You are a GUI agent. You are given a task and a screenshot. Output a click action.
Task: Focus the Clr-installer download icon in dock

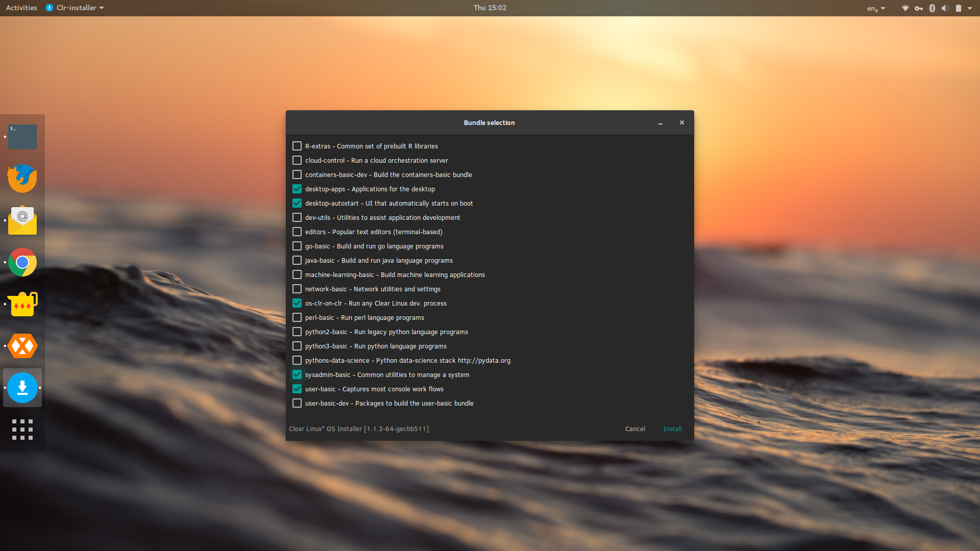pyautogui.click(x=22, y=388)
